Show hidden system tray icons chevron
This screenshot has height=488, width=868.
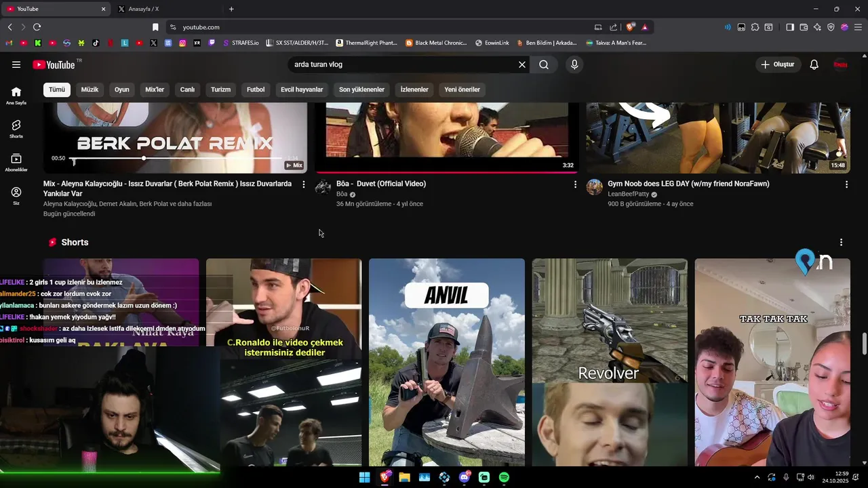(757, 477)
